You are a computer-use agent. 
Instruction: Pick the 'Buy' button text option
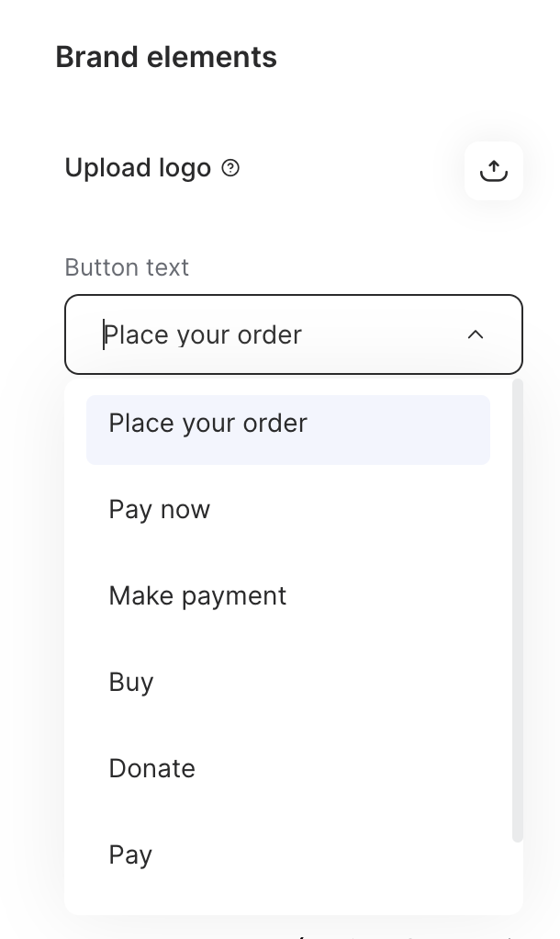point(130,682)
